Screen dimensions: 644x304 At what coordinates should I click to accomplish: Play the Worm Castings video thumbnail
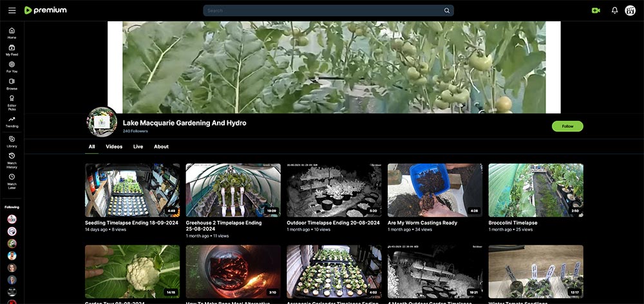(435, 190)
